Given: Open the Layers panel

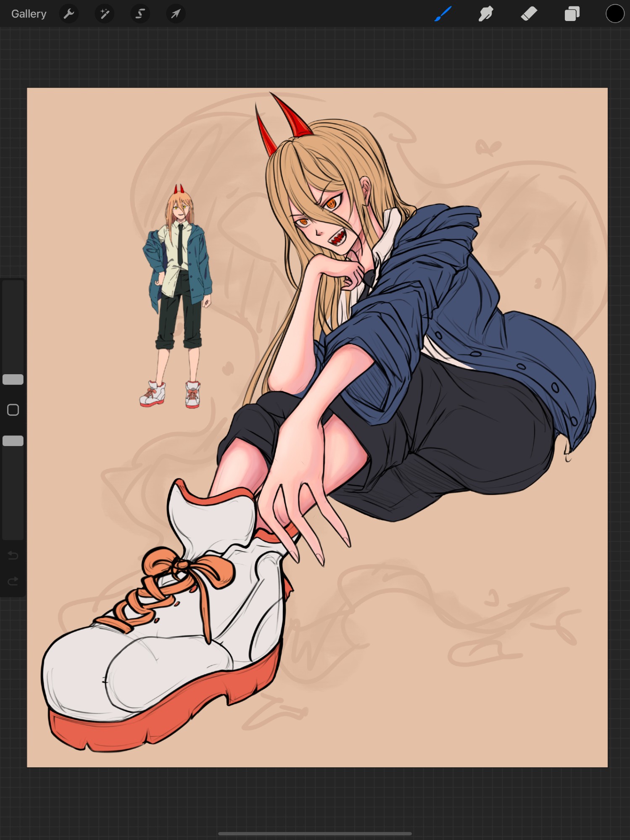Looking at the screenshot, I should pyautogui.click(x=572, y=14).
